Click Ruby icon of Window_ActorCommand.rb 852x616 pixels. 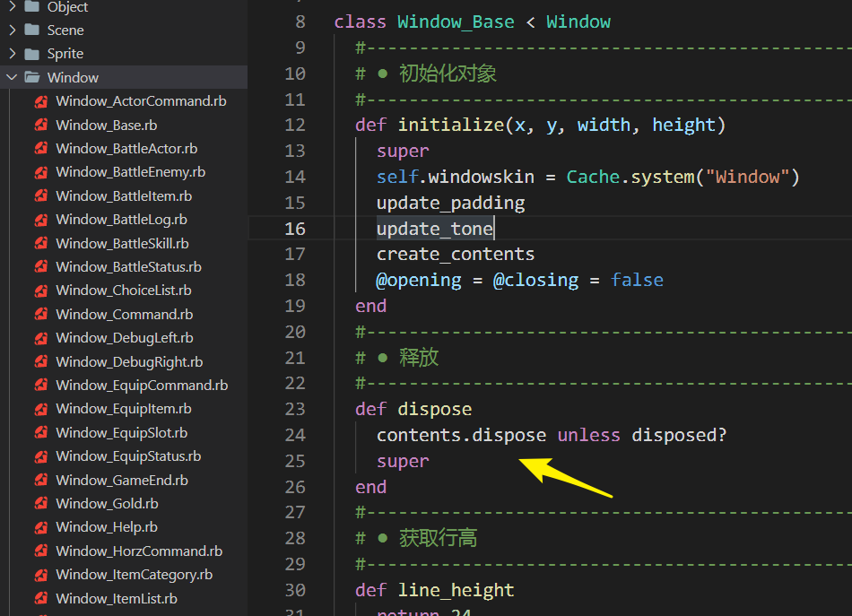point(41,101)
